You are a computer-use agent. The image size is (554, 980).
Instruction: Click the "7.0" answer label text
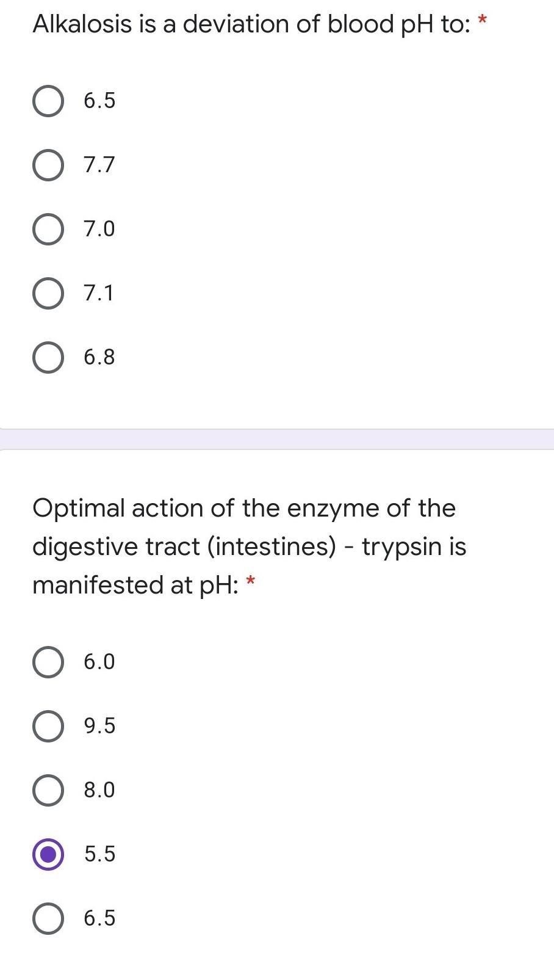pyautogui.click(x=99, y=229)
